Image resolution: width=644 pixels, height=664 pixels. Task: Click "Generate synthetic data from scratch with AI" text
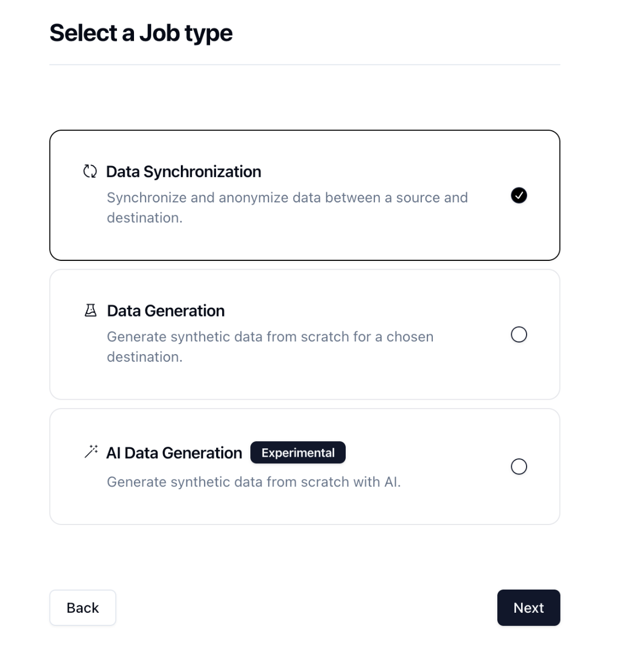point(254,482)
